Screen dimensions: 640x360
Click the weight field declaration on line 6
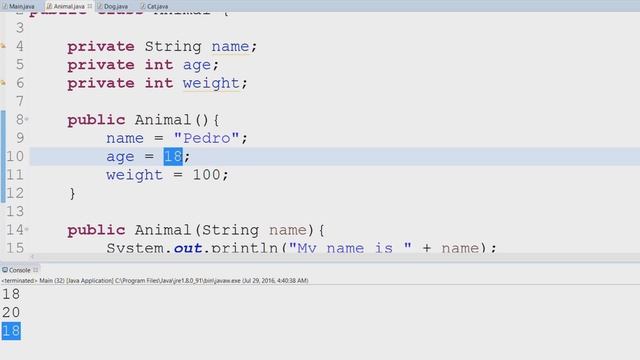211,84
